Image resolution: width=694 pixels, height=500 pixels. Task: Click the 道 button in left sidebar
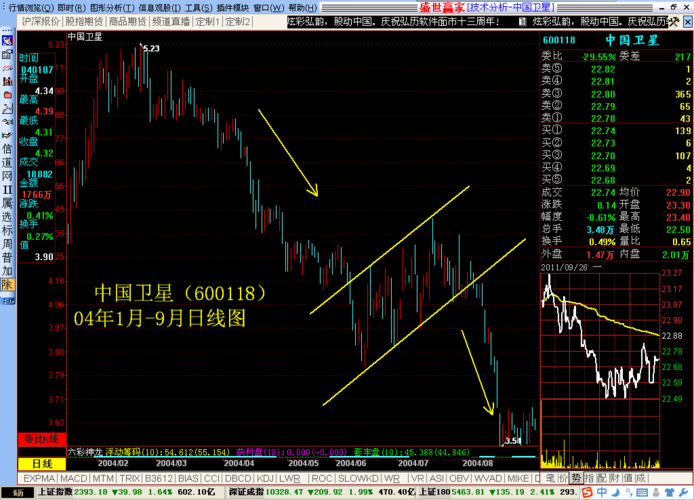[7, 162]
